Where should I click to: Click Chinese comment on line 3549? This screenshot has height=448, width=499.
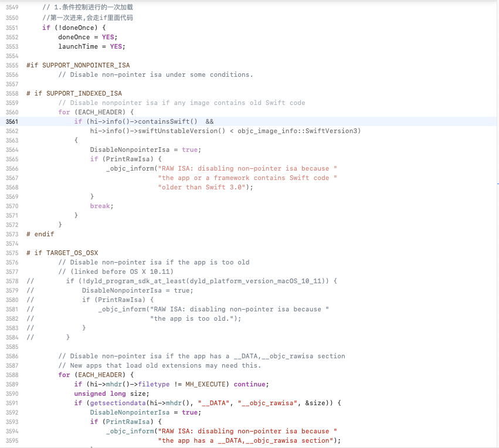(x=87, y=7)
